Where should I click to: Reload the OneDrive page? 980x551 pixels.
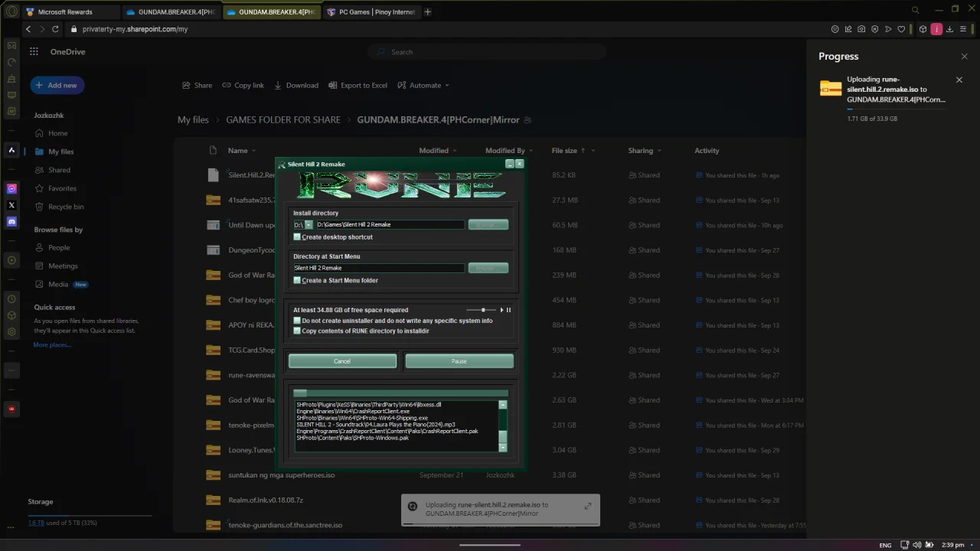(55, 29)
